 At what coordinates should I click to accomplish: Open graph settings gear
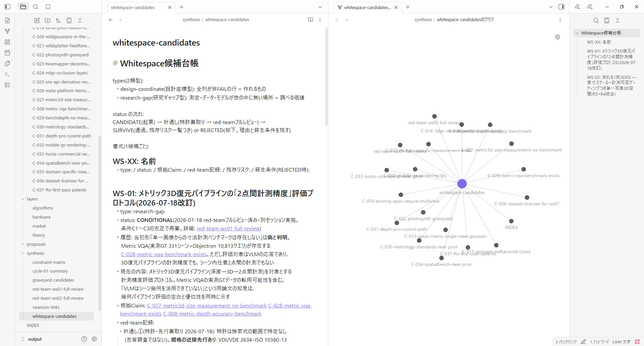557,37
